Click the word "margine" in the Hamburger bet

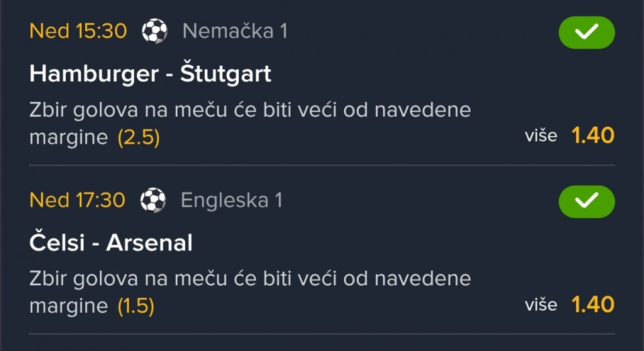68,138
